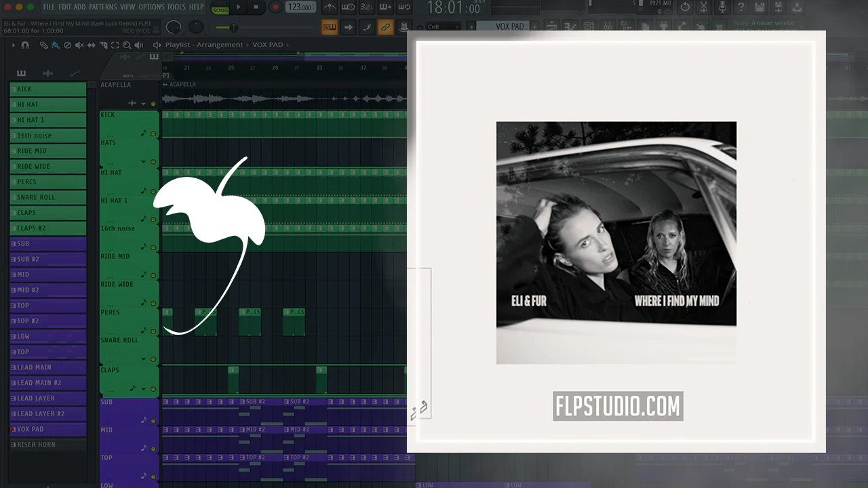Open the playlist snap magnet options
This screenshot has height=488, width=868.
coord(25,45)
